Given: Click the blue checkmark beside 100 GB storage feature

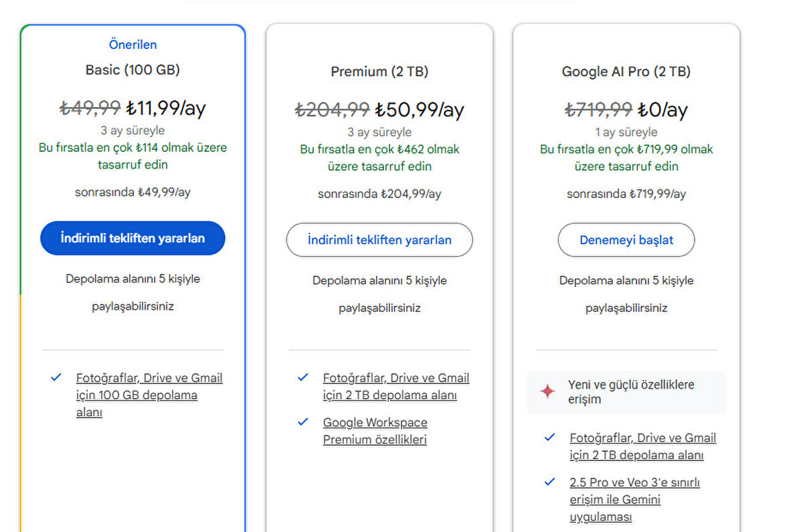Looking at the screenshot, I should point(56,377).
